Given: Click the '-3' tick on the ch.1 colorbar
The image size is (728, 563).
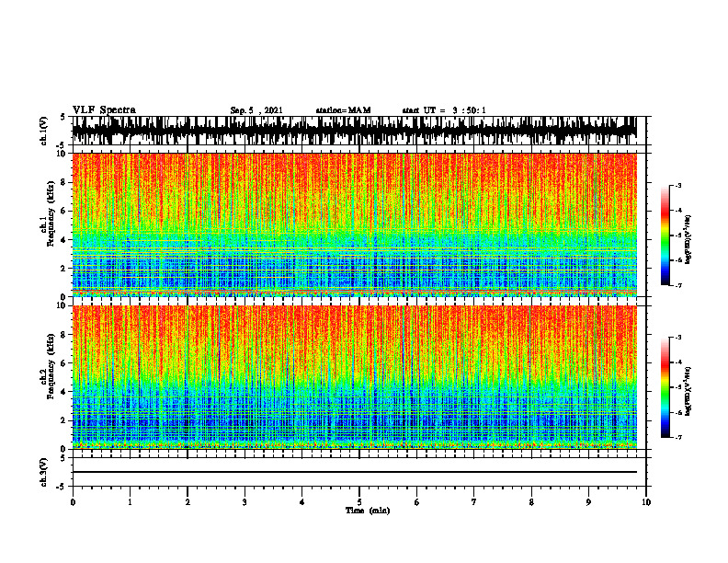Looking at the screenshot, I should [677, 186].
